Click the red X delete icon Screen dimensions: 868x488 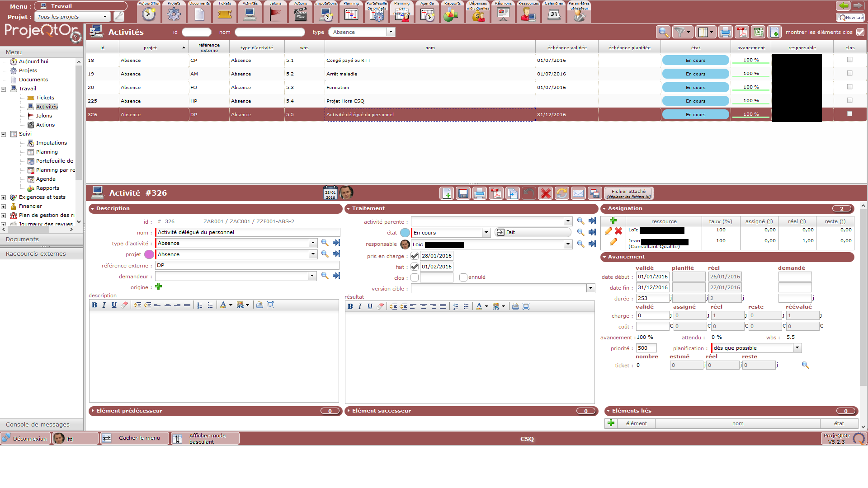(x=546, y=193)
